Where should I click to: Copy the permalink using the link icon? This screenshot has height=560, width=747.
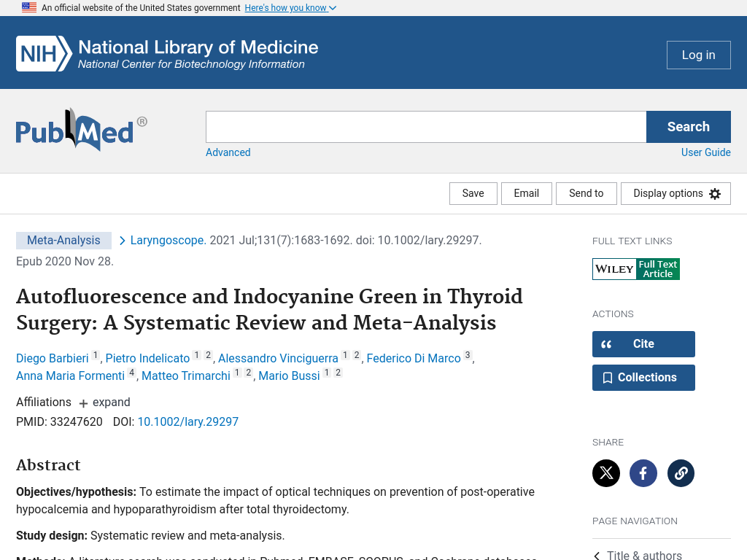pos(681,473)
